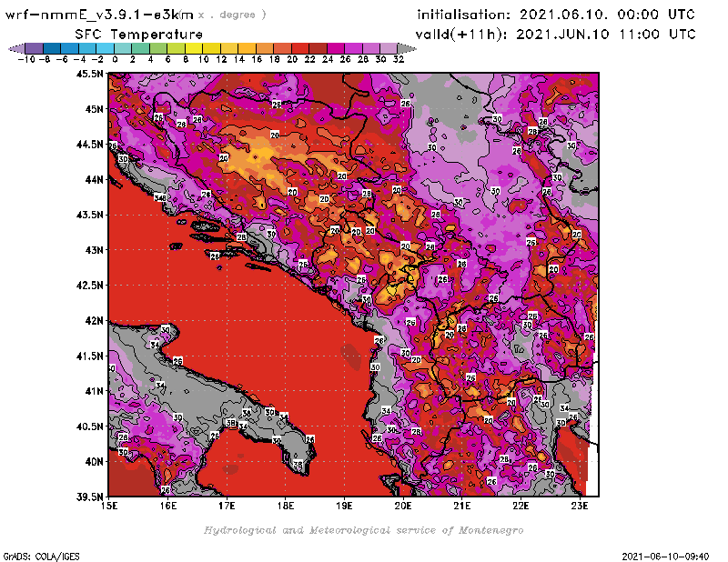Click the 12 to 14 light orange swatch
The height and width of the screenshot is (562, 728).
tap(229, 48)
